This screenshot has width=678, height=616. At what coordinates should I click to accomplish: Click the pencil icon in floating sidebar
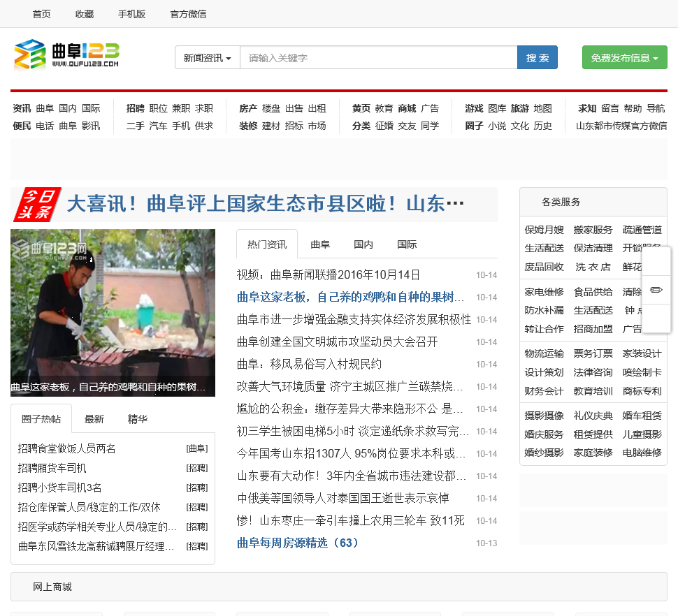coord(656,290)
